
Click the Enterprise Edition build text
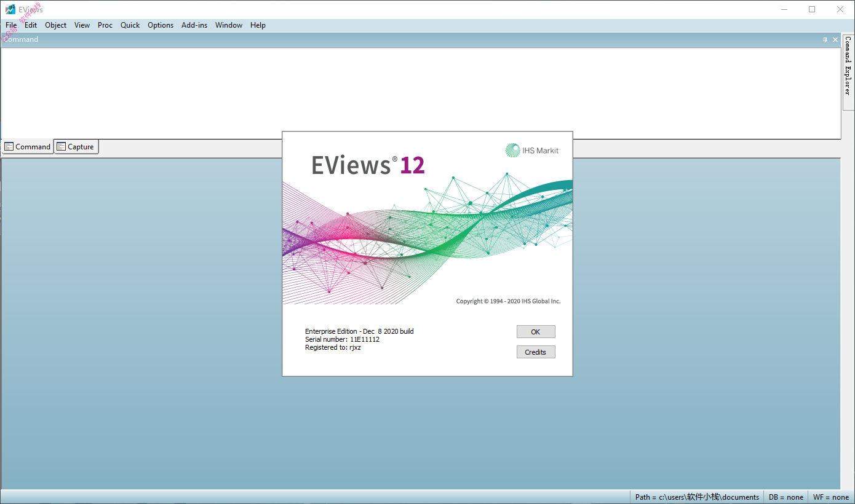click(359, 331)
